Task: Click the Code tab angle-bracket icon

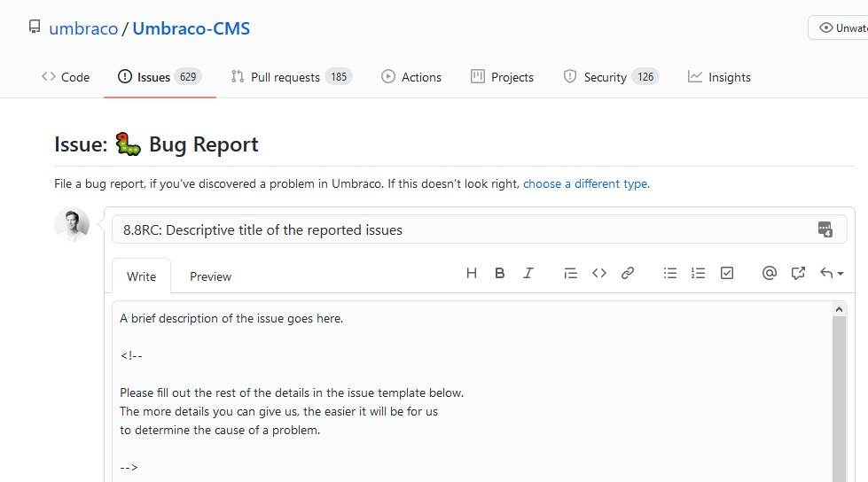Action: (49, 76)
